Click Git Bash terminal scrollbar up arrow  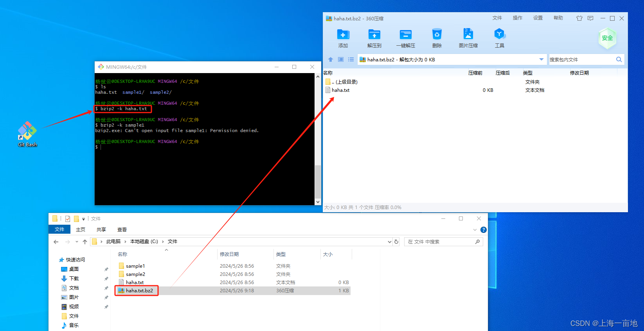point(318,77)
